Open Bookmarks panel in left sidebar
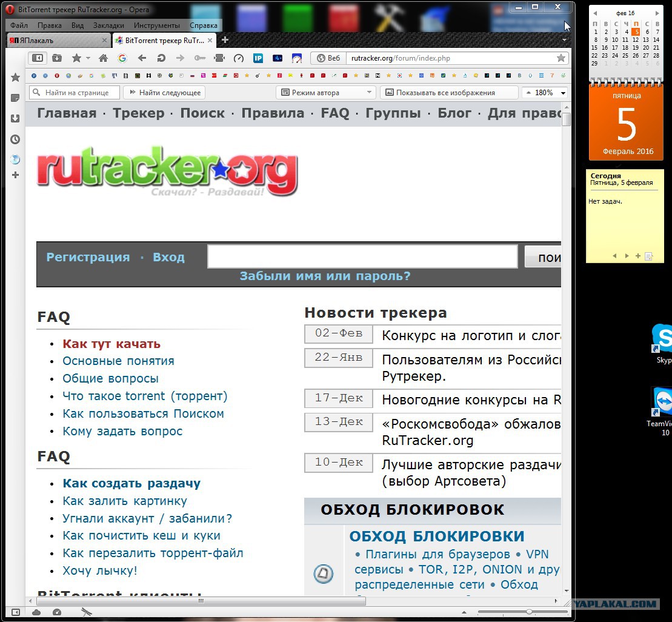 click(x=15, y=77)
